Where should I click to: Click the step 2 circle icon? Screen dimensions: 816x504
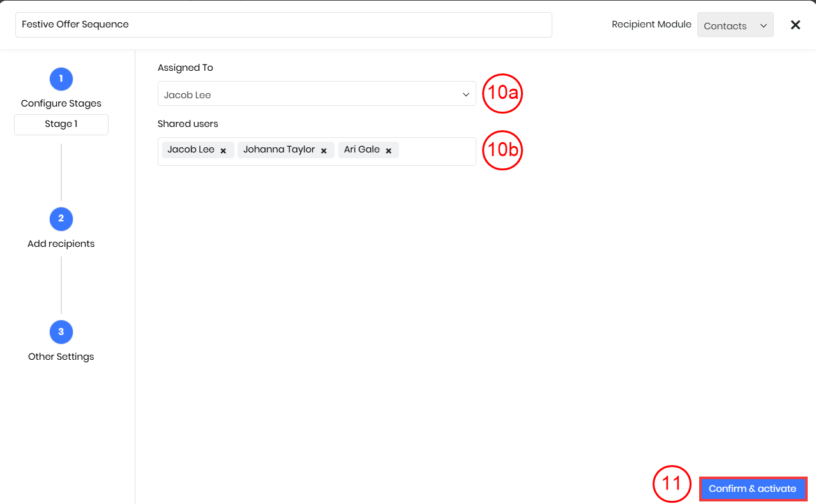pos(61,219)
